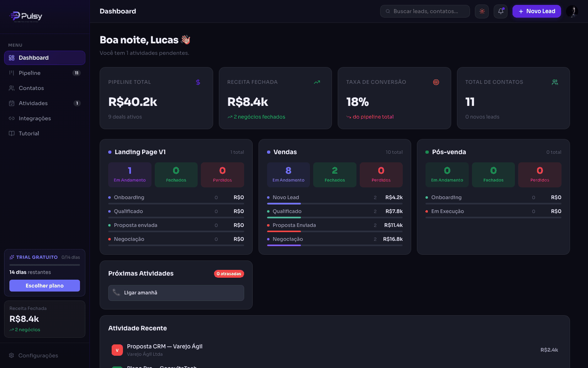588x368 pixels.
Task: Toggle the light/dark theme sun icon
Action: point(482,11)
